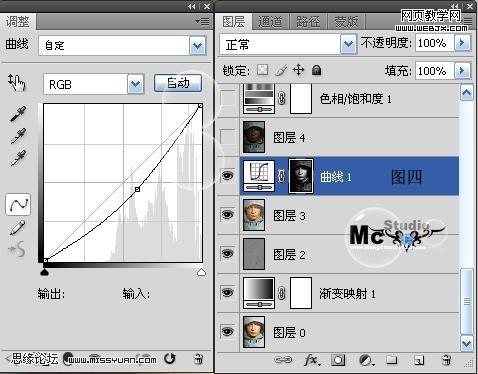Hide the 图层 3 layer
The height and width of the screenshot is (374, 478).
[x=228, y=214]
